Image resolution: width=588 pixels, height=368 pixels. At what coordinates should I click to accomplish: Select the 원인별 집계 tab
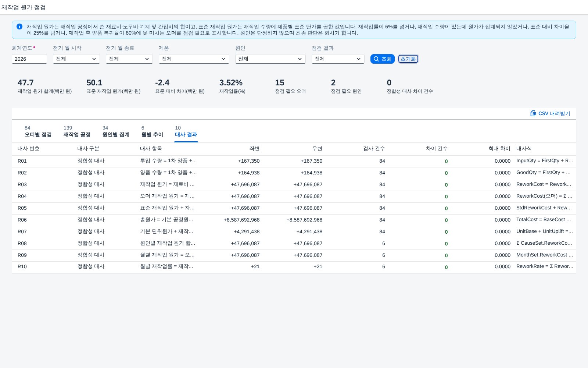(x=116, y=131)
